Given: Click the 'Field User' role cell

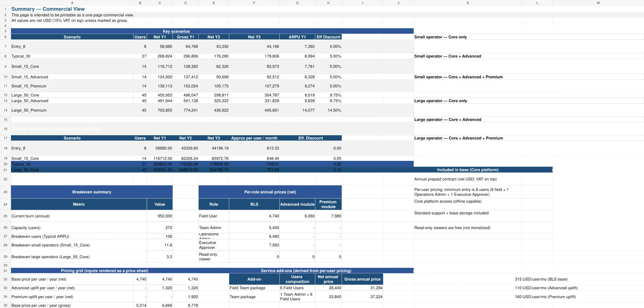Looking at the screenshot, I should pyautogui.click(x=214, y=216).
